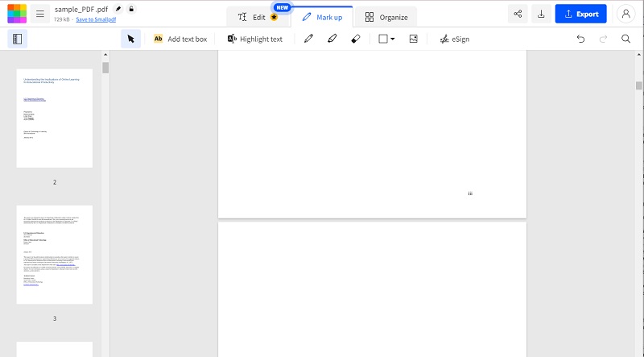
Task: Open search with magnifier icon
Action: pos(625,39)
